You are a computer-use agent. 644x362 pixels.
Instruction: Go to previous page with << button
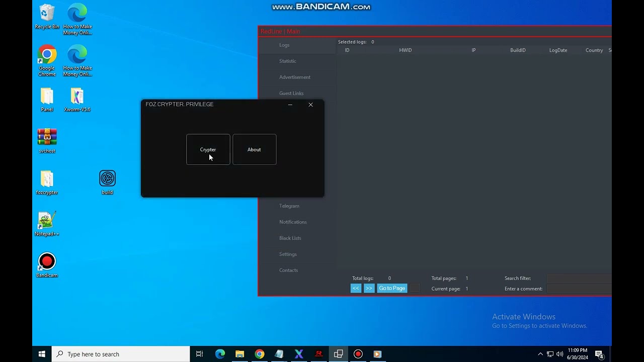point(356,288)
